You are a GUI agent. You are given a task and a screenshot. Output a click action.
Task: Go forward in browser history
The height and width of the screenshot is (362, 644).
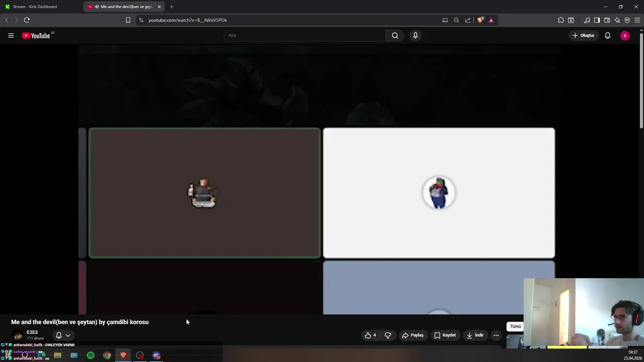pos(16,20)
